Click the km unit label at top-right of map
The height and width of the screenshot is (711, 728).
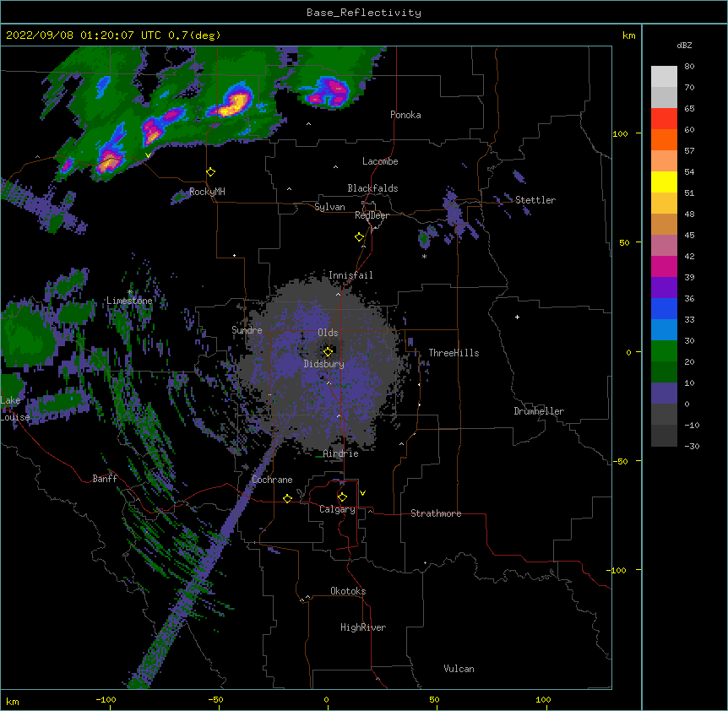[x=628, y=35]
